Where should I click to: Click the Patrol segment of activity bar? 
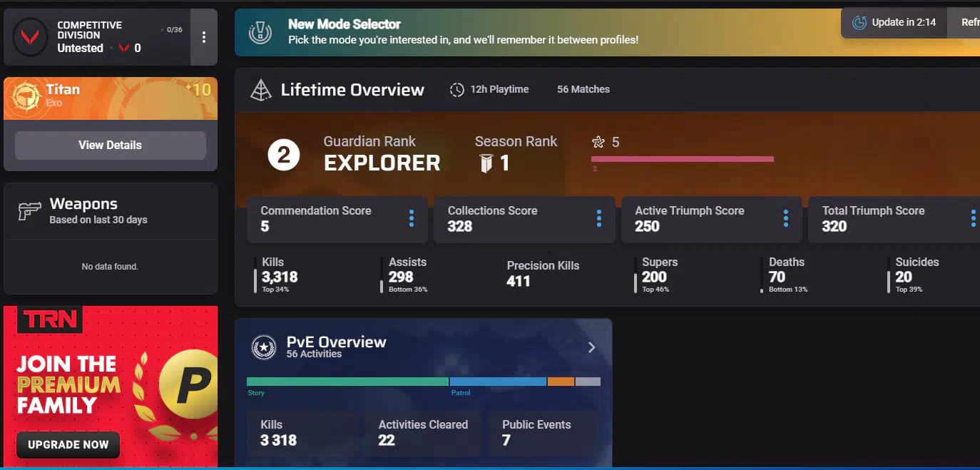pyautogui.click(x=498, y=382)
